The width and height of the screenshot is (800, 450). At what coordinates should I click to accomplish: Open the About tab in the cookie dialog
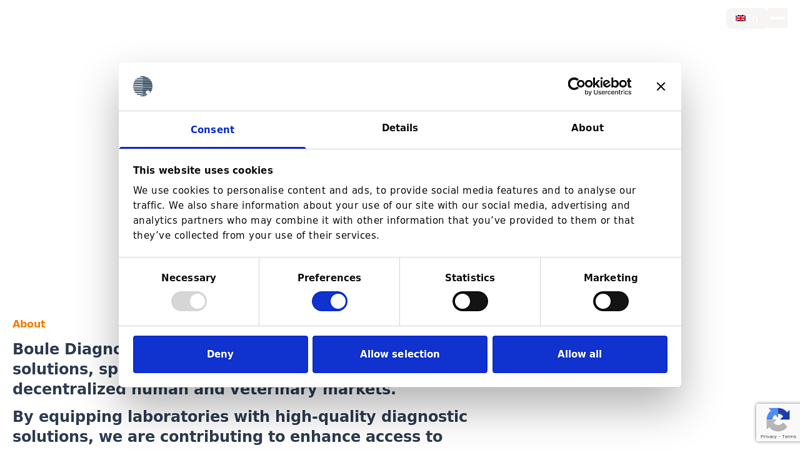[x=587, y=128]
